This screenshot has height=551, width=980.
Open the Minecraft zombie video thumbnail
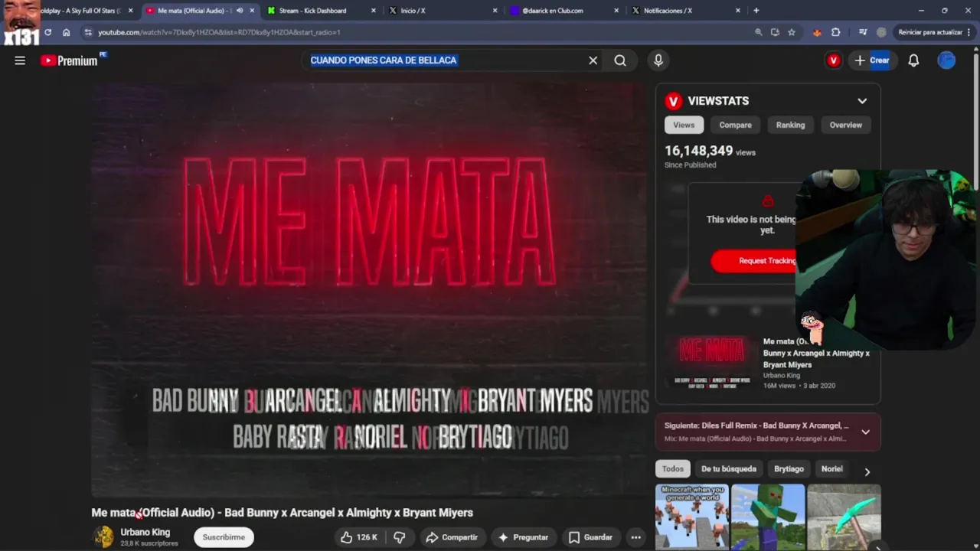[x=768, y=517]
